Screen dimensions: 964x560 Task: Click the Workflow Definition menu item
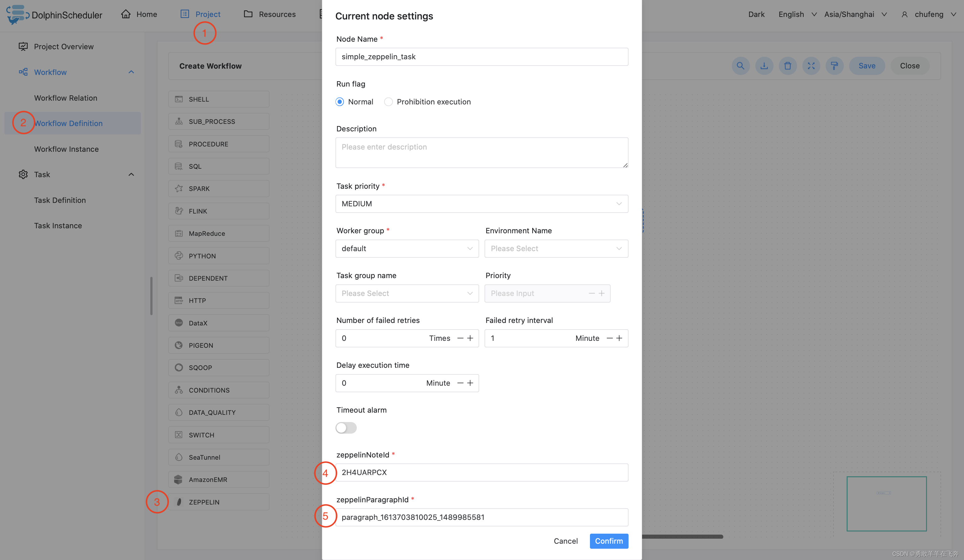pyautogui.click(x=68, y=123)
